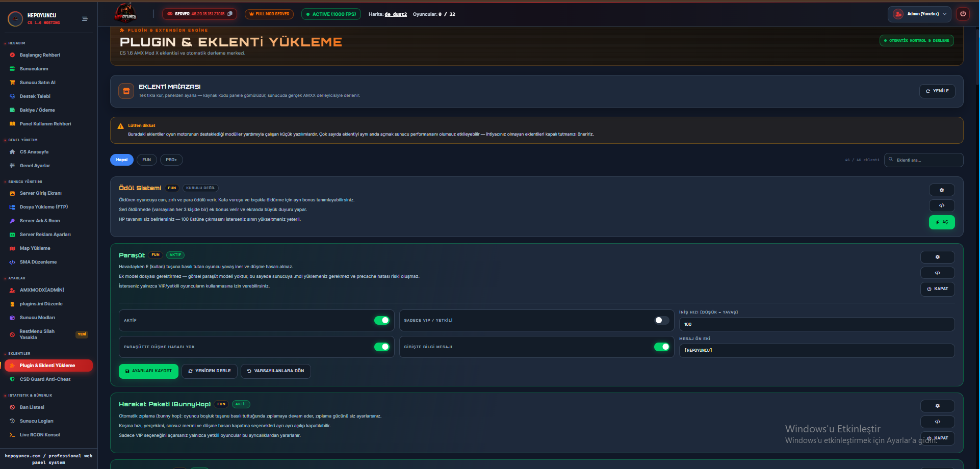980x469 pixels.
Task: Collapse sidebar with hamburger menu icon
Action: tap(85, 19)
